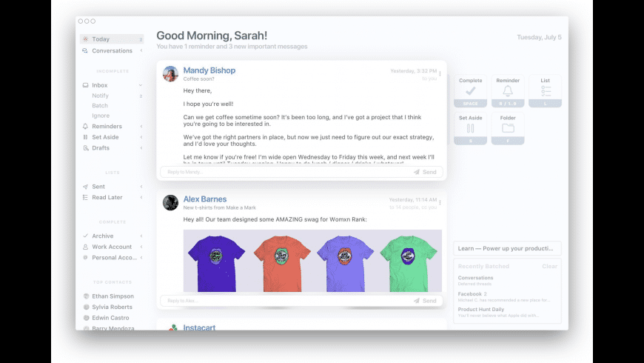Expand the Archive chevron
Screen dimensions: 644x363
(141, 236)
